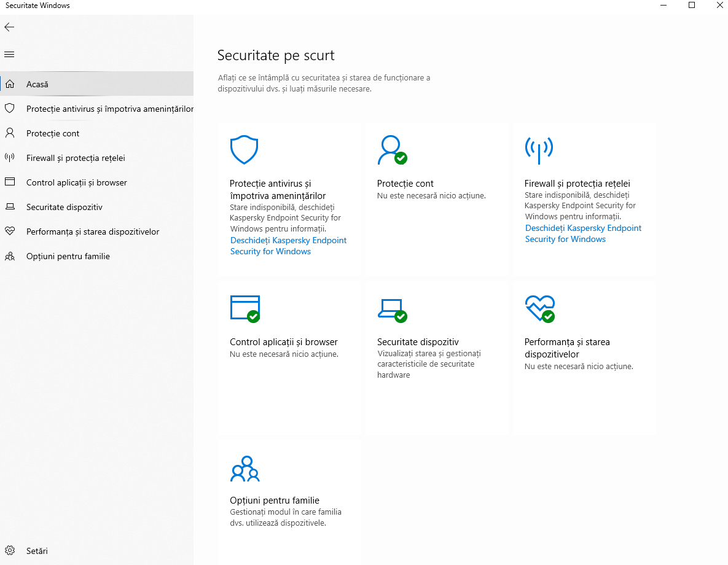Click the laptop icon for Securitate dispozitiv
The image size is (728, 565).
click(392, 308)
